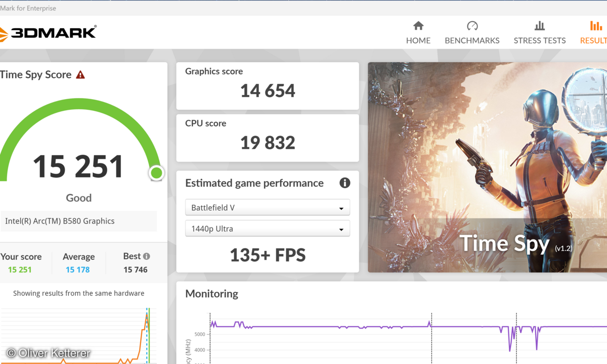Go to the HOME tab label
Screen dimensions: 607x364
coord(418,40)
